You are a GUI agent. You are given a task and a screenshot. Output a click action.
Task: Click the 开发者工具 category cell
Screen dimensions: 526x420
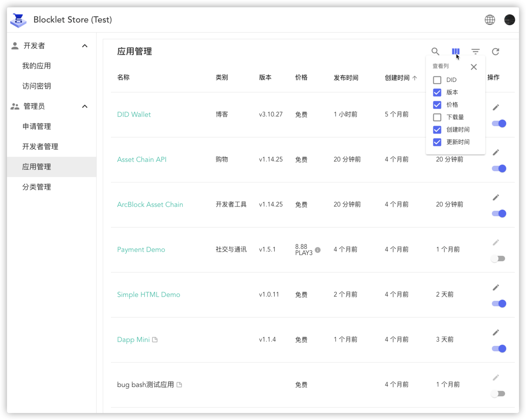pyautogui.click(x=231, y=205)
